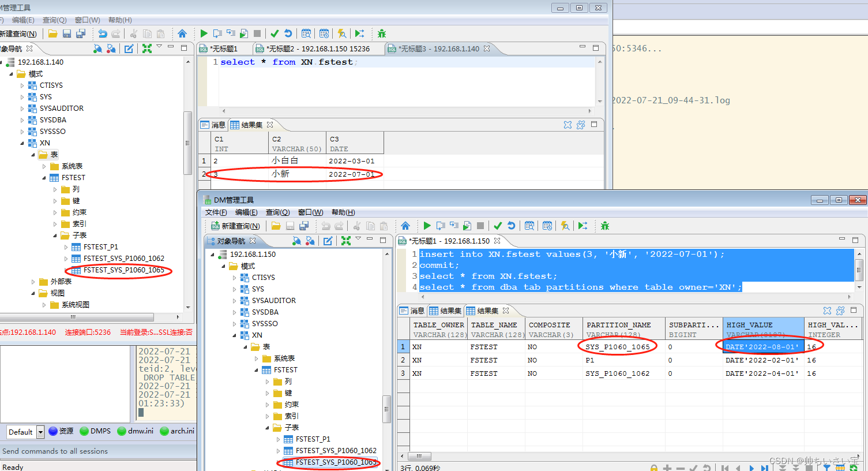Expand SYSDBA schema in front window tree
The image size is (868, 471).
[x=235, y=312]
